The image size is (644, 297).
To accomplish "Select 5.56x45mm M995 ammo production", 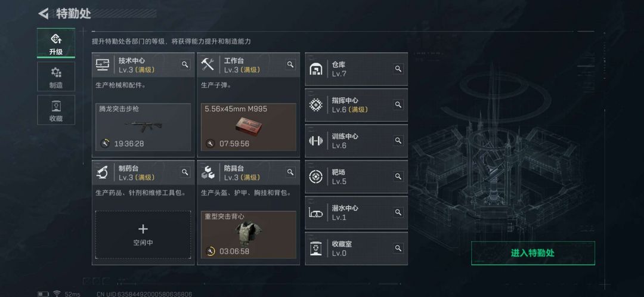I will pos(249,127).
